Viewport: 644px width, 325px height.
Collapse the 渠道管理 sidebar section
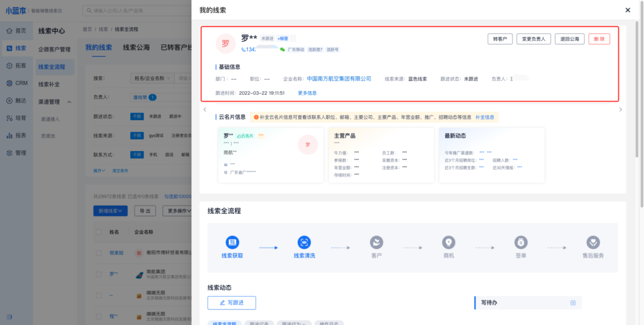(x=69, y=102)
